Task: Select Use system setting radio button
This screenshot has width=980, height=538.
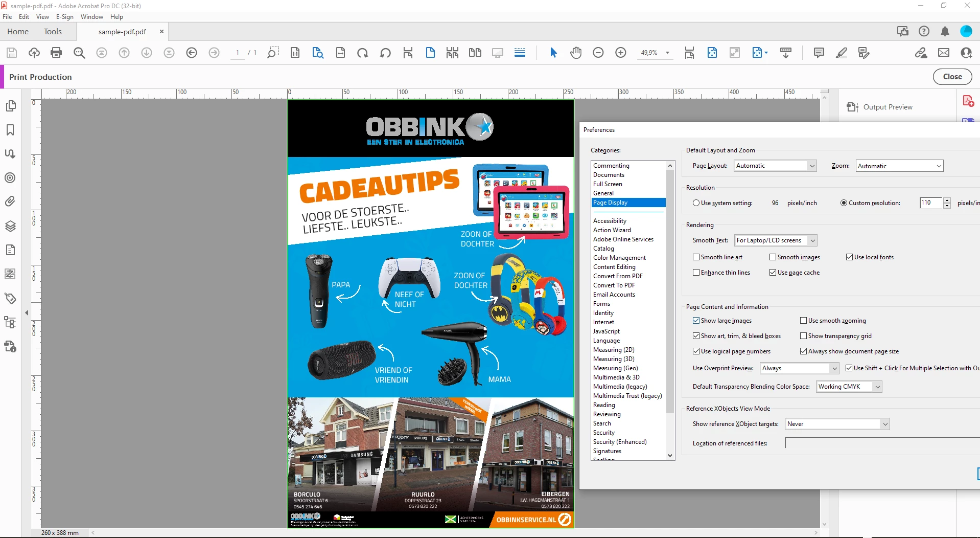Action: pyautogui.click(x=696, y=203)
